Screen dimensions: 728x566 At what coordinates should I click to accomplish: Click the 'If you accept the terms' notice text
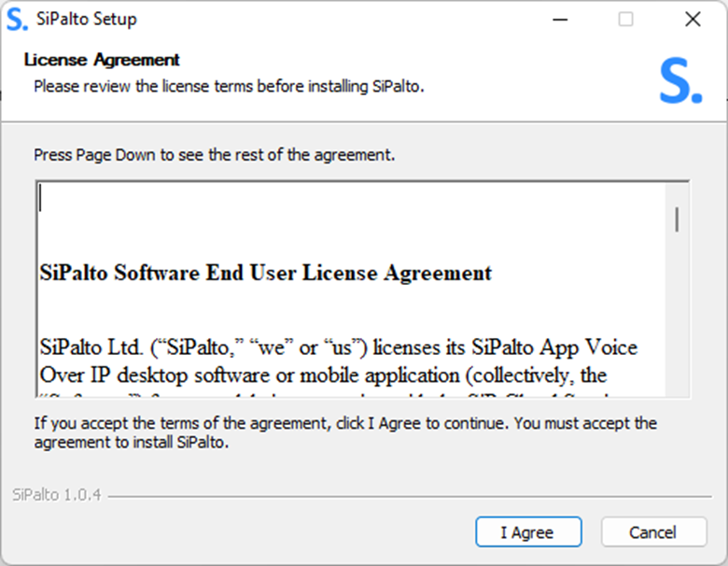point(345,432)
